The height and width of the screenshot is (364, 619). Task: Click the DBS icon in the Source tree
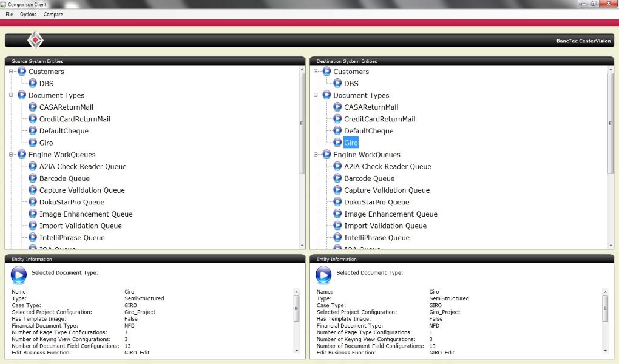[33, 83]
